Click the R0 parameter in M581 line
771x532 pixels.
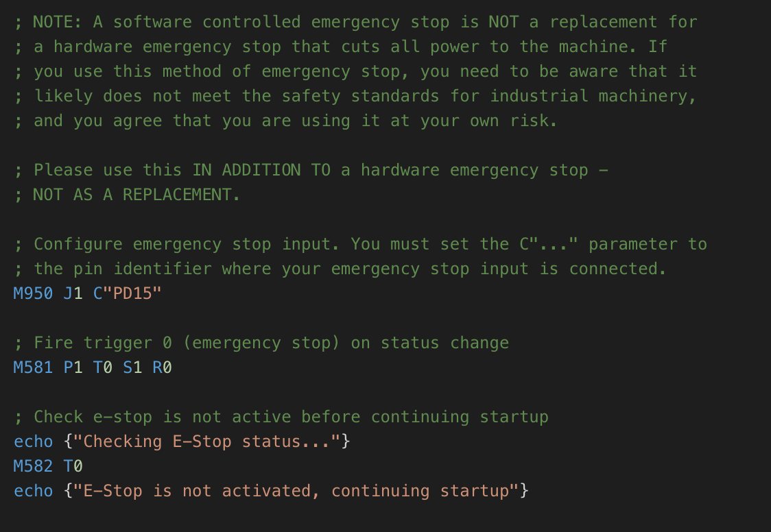(163, 367)
